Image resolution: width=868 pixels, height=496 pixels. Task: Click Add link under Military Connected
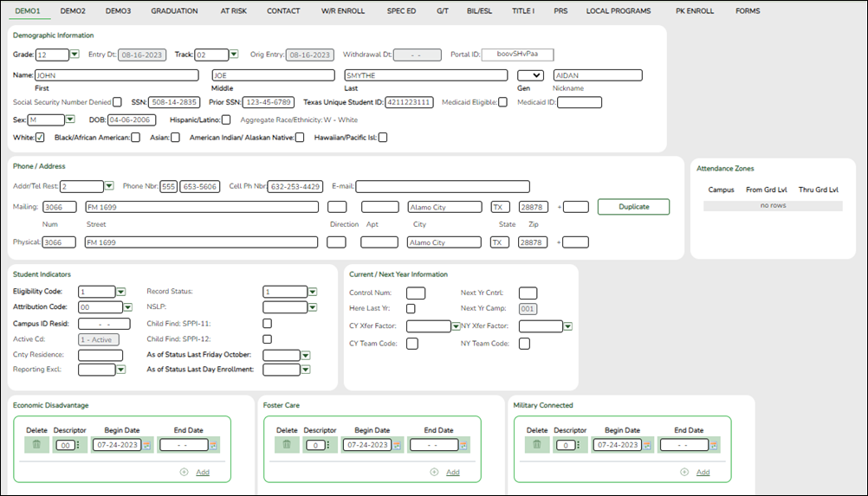pos(703,473)
